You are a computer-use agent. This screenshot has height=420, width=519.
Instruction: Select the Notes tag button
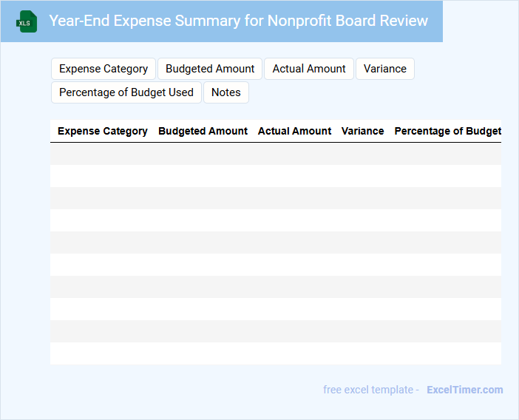pyautogui.click(x=226, y=92)
